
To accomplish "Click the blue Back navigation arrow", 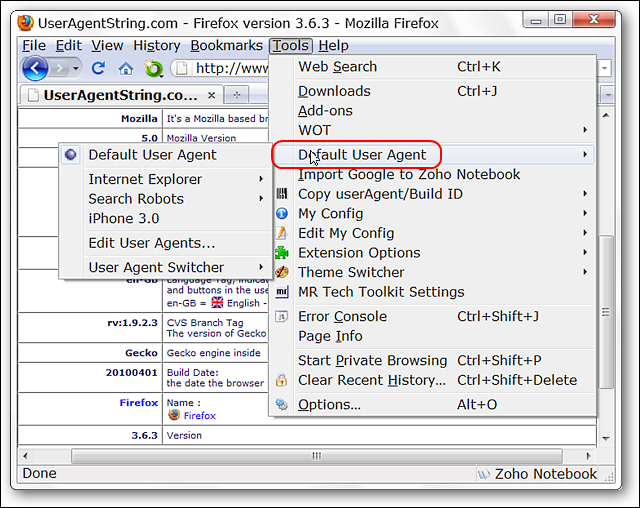I will 35,68.
